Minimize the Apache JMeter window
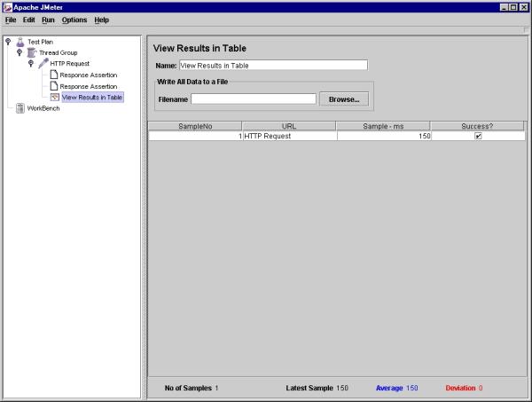532x402 pixels. coord(504,7)
